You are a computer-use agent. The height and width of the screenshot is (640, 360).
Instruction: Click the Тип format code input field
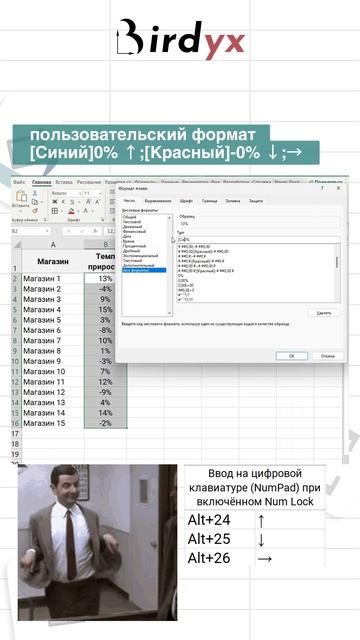tap(258, 240)
